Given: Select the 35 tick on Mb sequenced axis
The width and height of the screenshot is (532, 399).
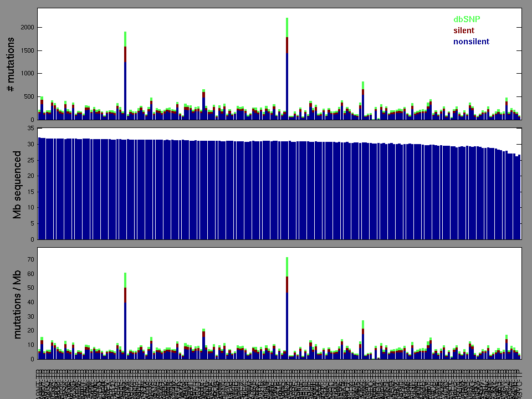Looking at the screenshot, I should coord(30,129).
